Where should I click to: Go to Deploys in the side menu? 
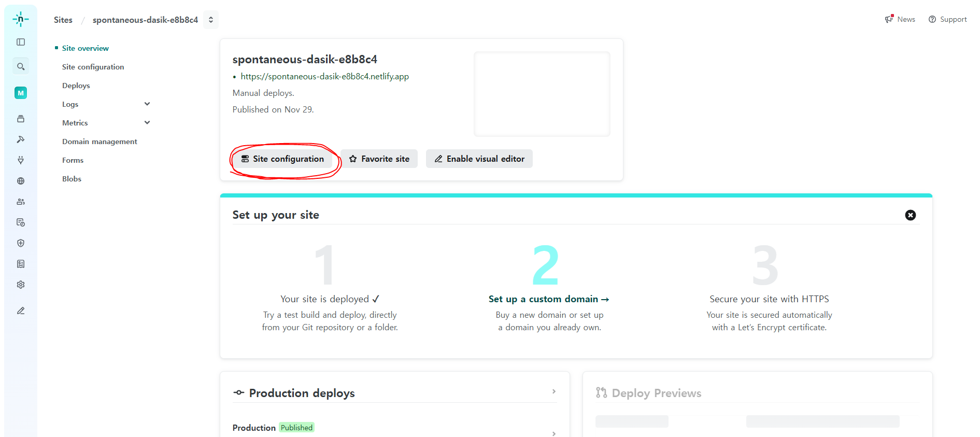pyautogui.click(x=76, y=86)
